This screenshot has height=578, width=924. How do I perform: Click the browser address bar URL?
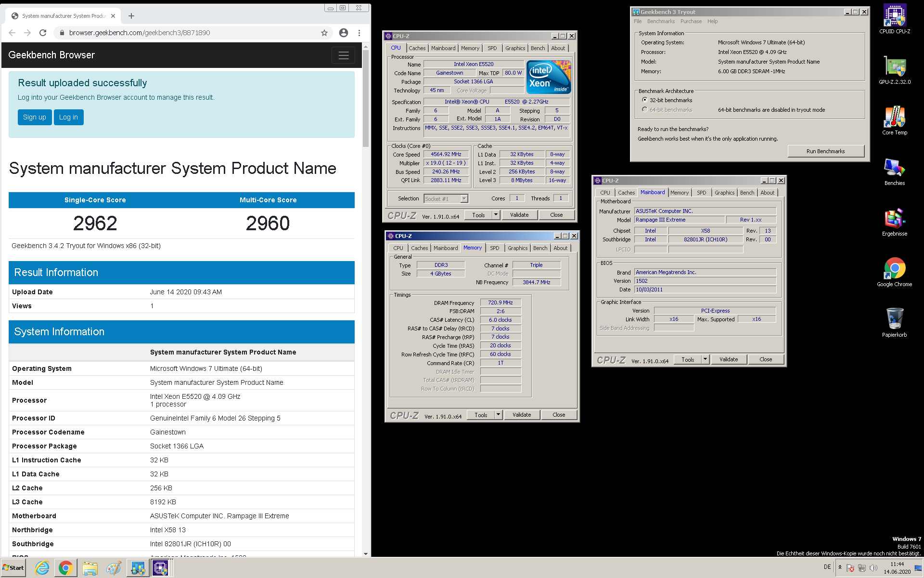tap(140, 33)
